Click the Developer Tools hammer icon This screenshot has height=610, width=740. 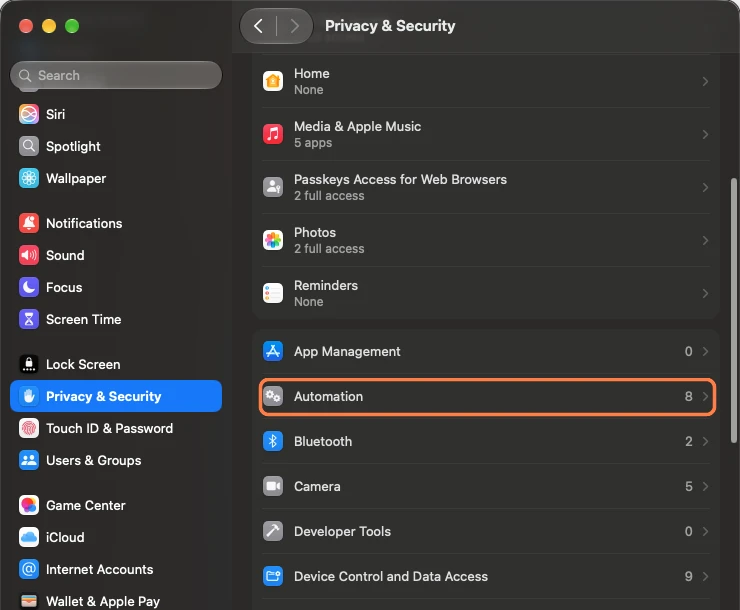pyautogui.click(x=273, y=531)
